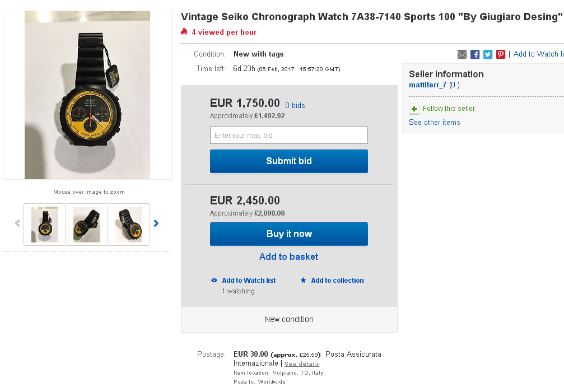Click the star icon beside Add to collection
The image size is (564, 392).
303,281
